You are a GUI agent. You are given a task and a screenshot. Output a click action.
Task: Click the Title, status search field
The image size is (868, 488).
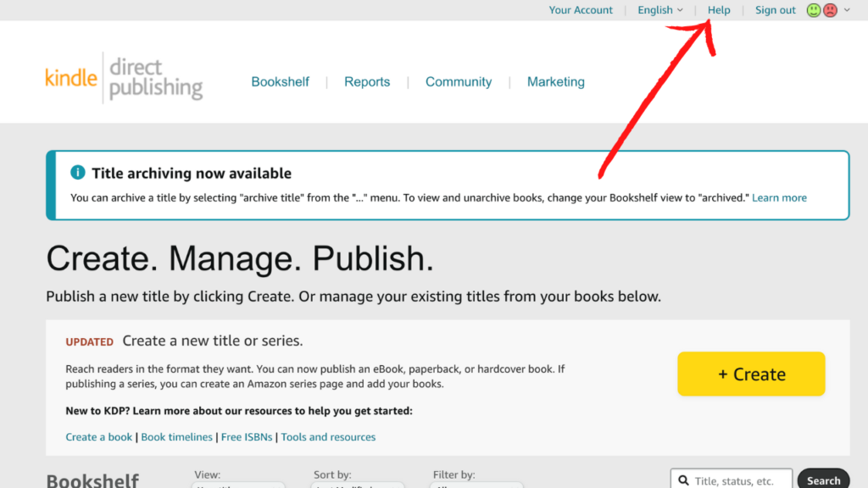[x=732, y=480]
